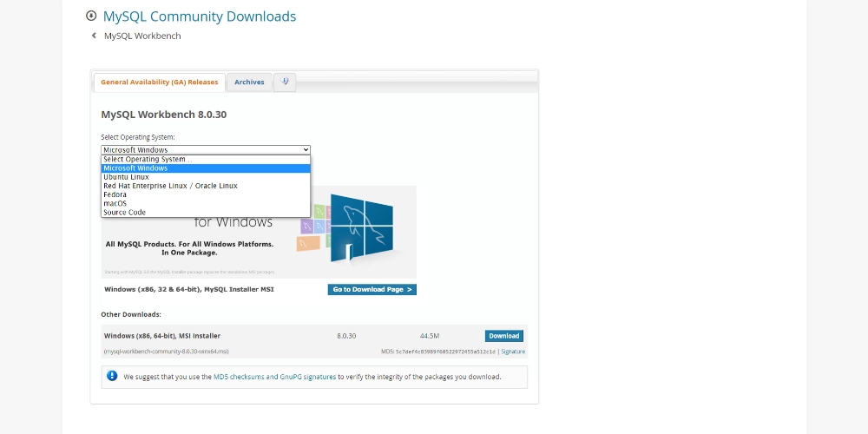
Task: Select Ubuntu Linux from the list
Action: pyautogui.click(x=206, y=177)
